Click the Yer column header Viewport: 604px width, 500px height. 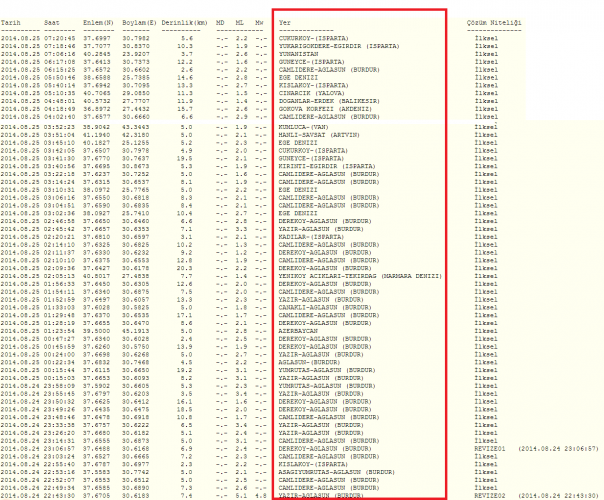click(x=286, y=20)
